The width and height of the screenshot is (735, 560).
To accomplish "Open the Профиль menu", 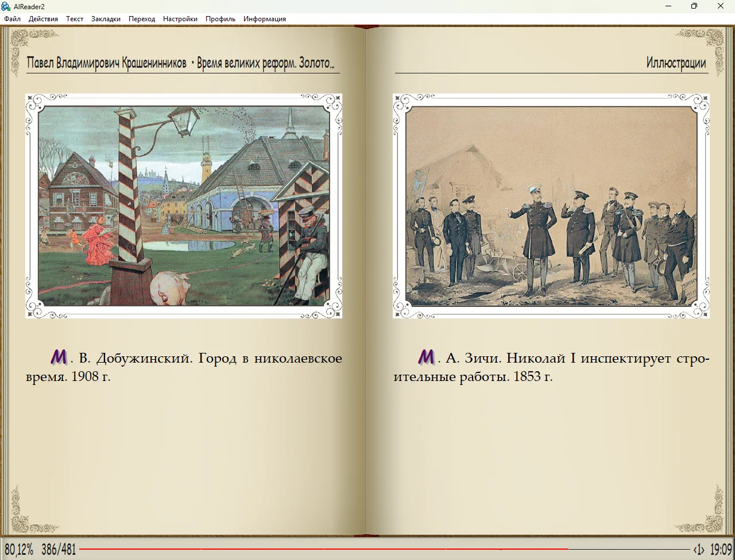I will (220, 19).
